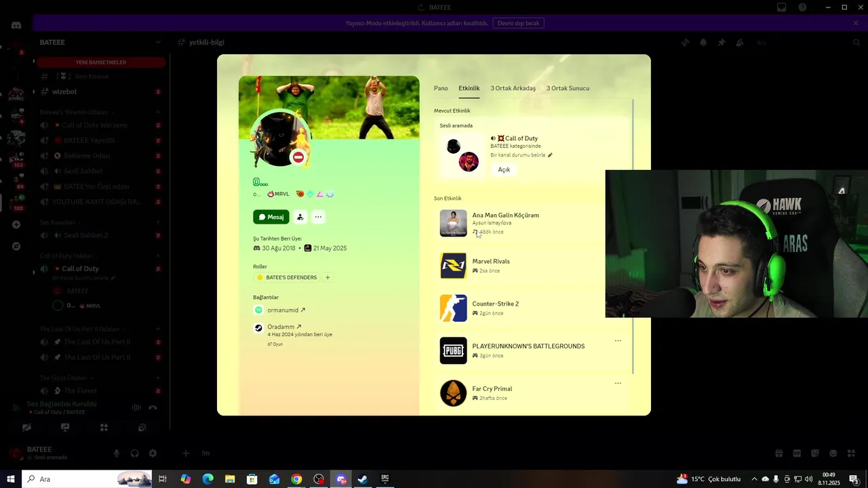Click the explore servers compass icon
868x488 pixels.
pos(16,246)
